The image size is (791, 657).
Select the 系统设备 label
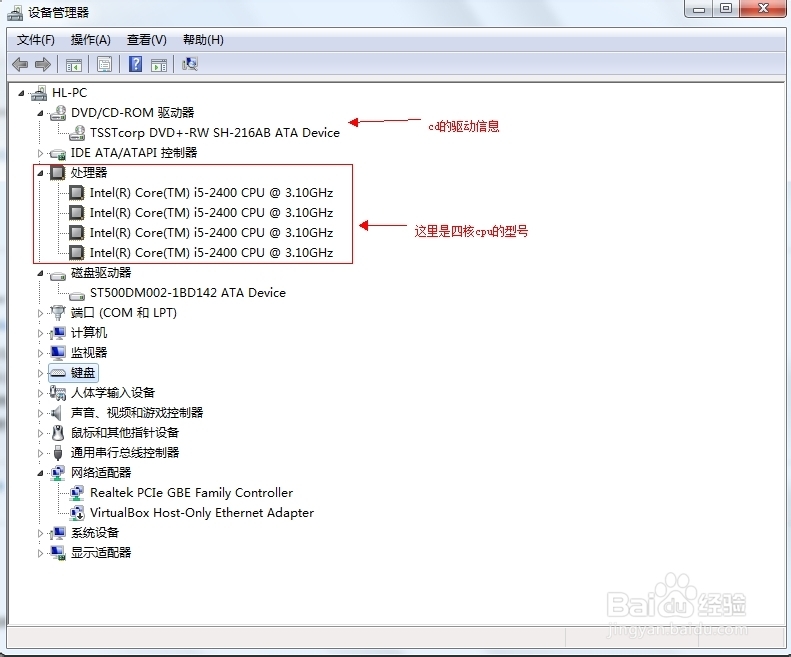pyautogui.click(x=95, y=533)
